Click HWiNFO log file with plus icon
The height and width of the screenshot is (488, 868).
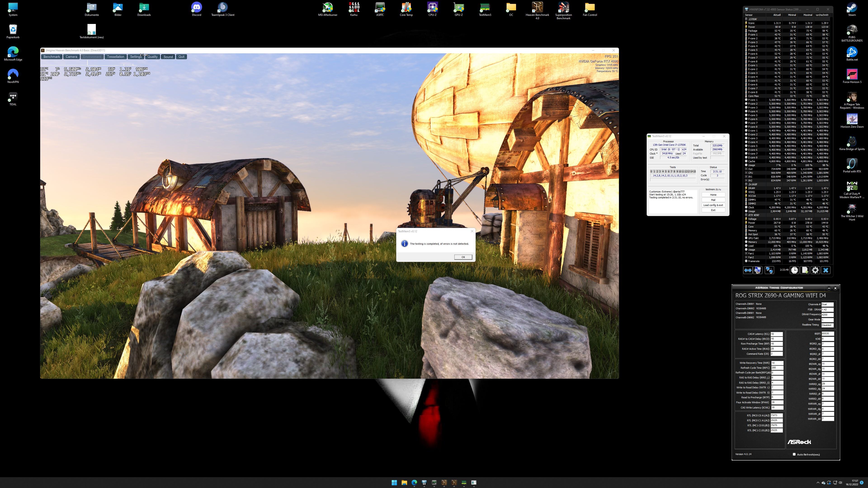[805, 270]
